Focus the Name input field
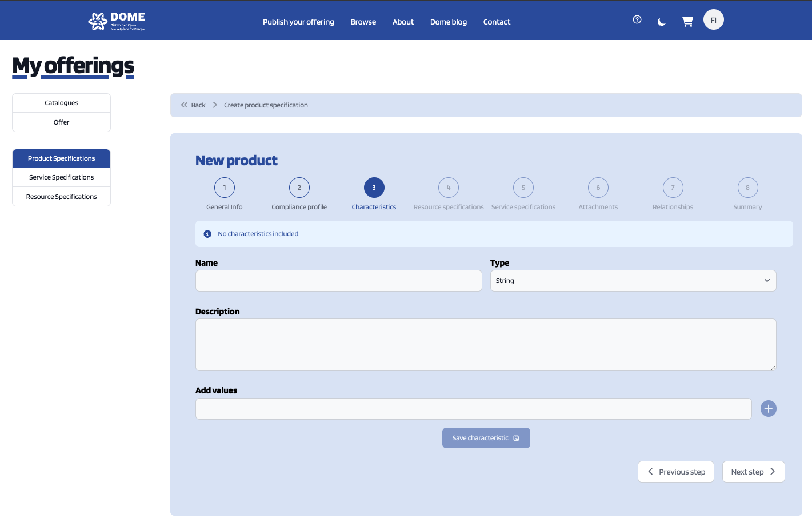Image resolution: width=812 pixels, height=522 pixels. click(338, 281)
